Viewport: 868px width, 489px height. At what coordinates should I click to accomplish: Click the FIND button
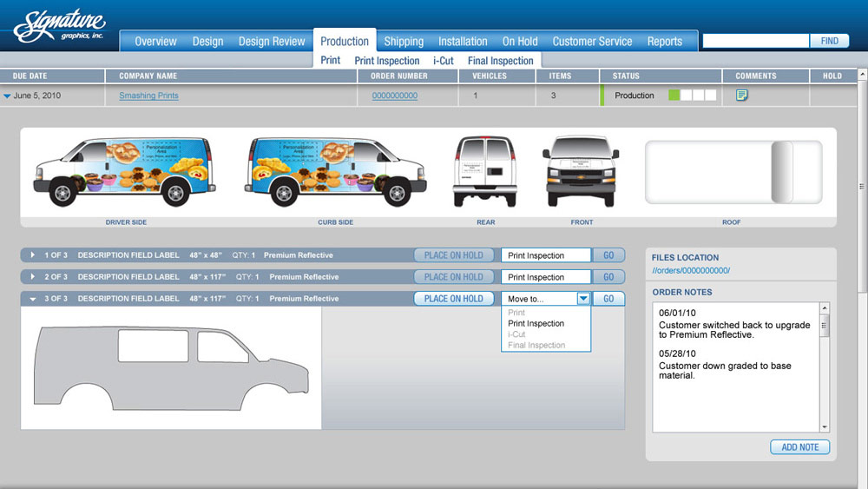tap(829, 41)
